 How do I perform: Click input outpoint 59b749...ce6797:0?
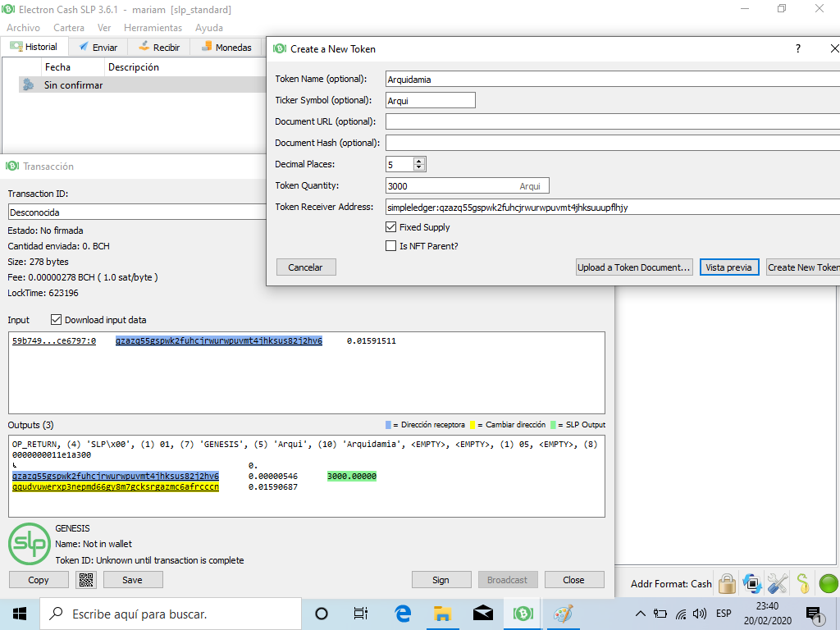coord(54,340)
